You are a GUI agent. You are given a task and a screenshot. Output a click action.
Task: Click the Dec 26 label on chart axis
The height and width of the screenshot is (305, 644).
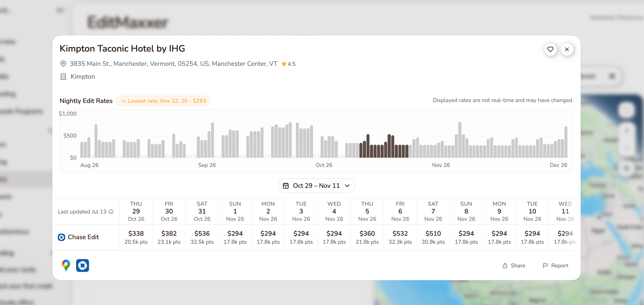click(x=558, y=165)
